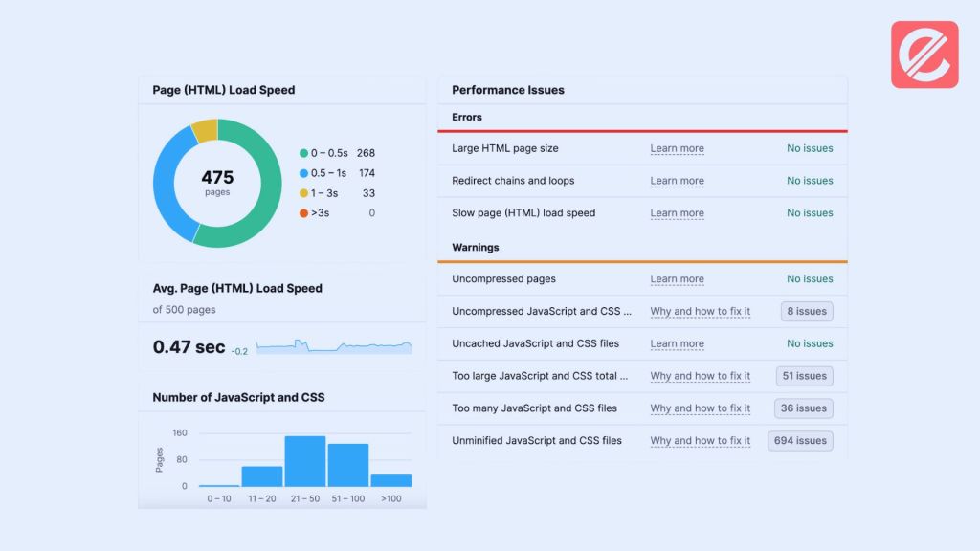Click the red logo icon in corner
The image size is (980, 551).
(x=924, y=55)
